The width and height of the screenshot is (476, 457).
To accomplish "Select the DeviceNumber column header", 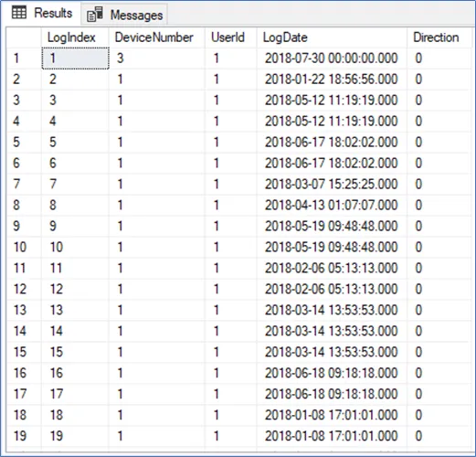I will coord(157,37).
